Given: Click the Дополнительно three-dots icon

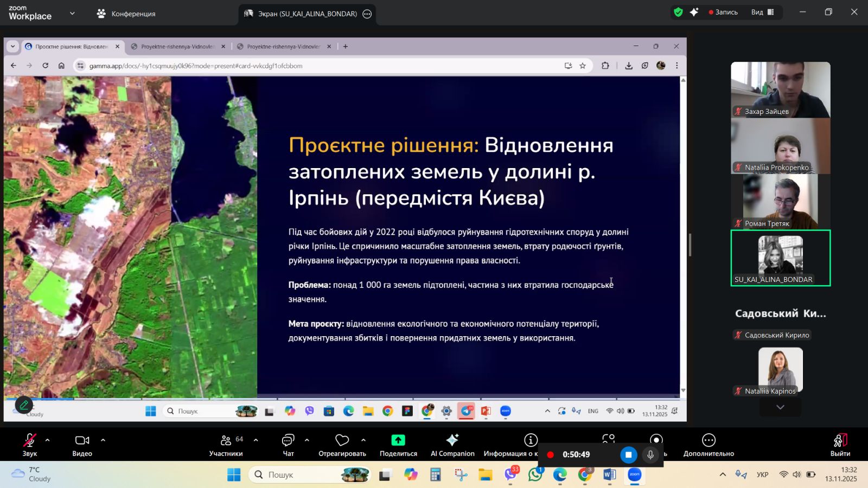Looking at the screenshot, I should 709,440.
